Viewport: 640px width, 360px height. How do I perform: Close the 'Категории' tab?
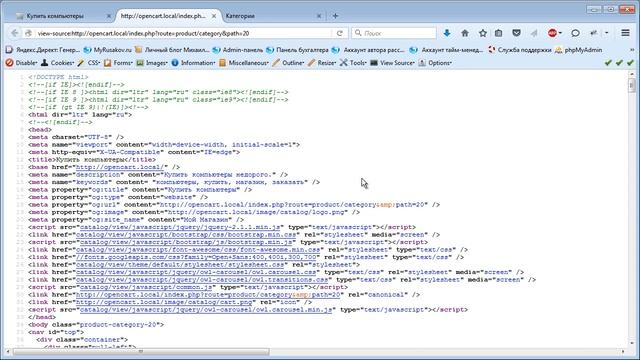pyautogui.click(x=319, y=16)
